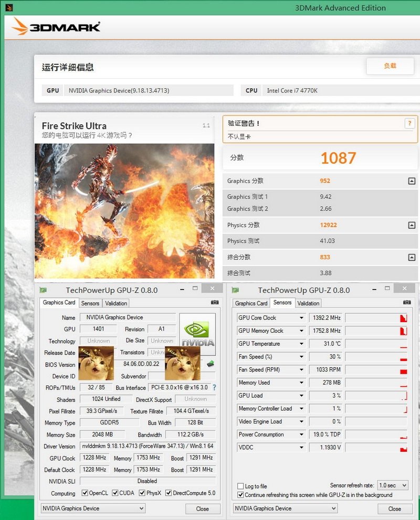This screenshot has height=520, width=420.
Task: Click Intel Core i7 4770K CPU field
Action: pos(341,91)
